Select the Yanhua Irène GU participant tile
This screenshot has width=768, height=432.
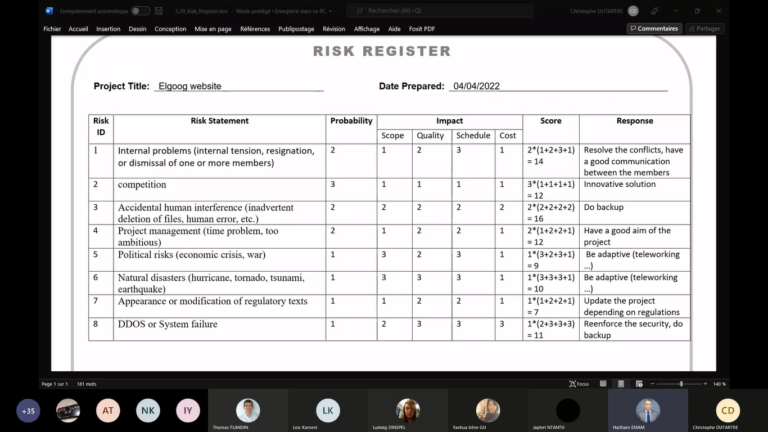coord(488,410)
